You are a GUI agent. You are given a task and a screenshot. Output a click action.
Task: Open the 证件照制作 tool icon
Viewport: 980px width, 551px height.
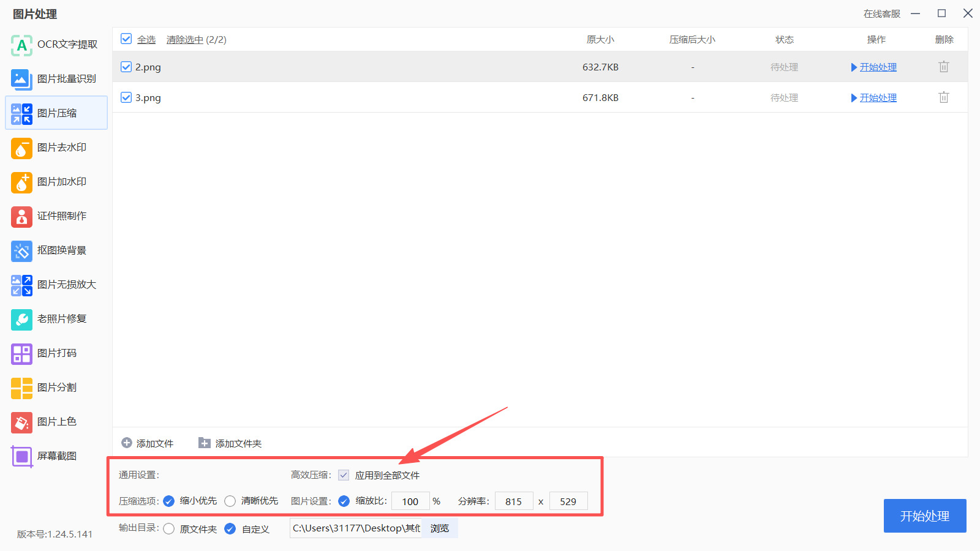coord(21,216)
